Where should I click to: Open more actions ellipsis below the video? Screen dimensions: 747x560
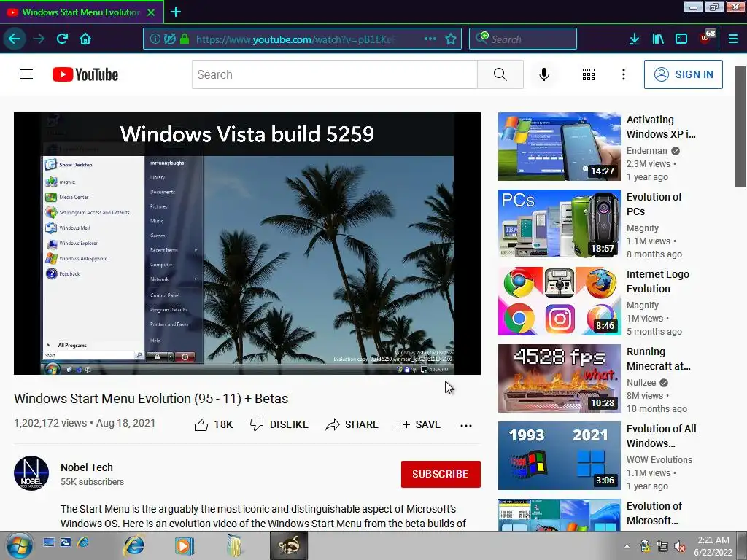coord(466,425)
